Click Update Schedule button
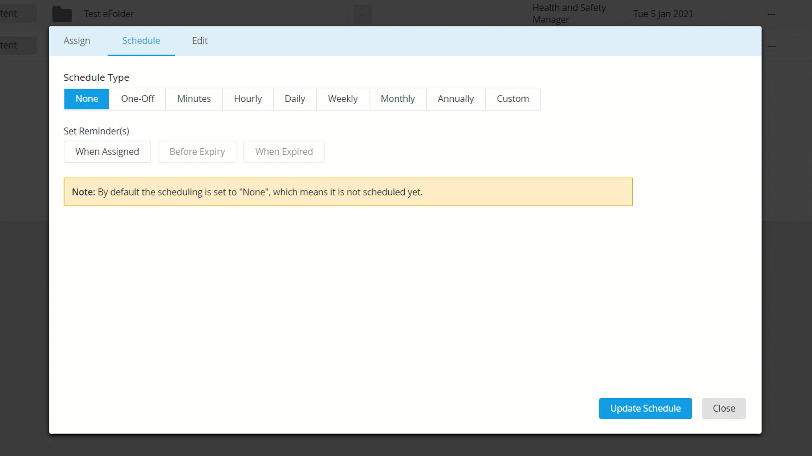Image resolution: width=812 pixels, height=456 pixels. click(x=645, y=408)
